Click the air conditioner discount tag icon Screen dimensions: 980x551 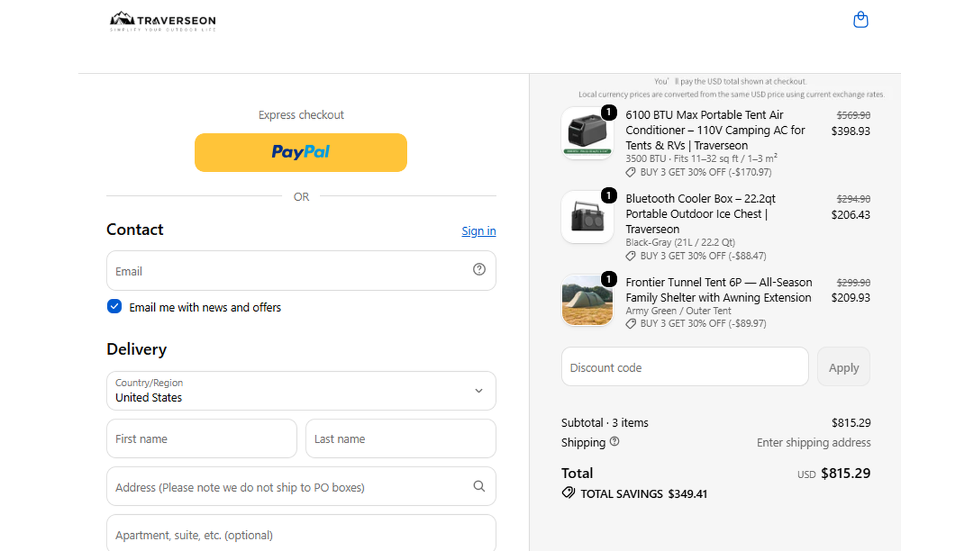pos(631,173)
